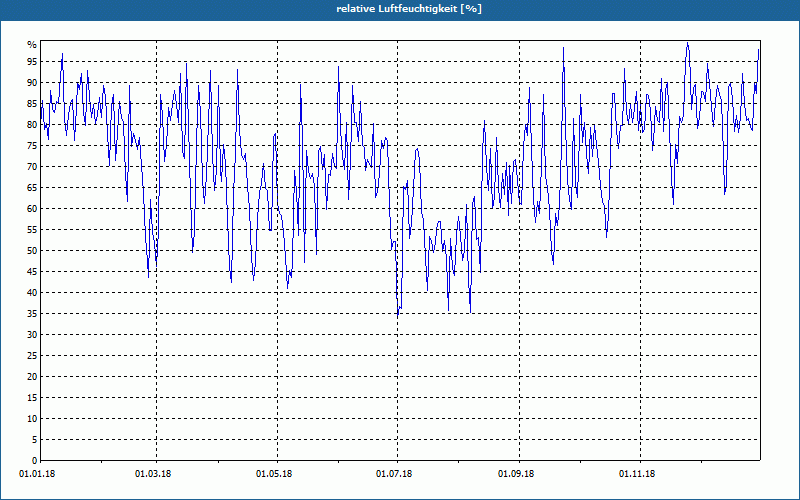Click the 01.05.18 date label
The width and height of the screenshot is (800, 500).
(274, 474)
